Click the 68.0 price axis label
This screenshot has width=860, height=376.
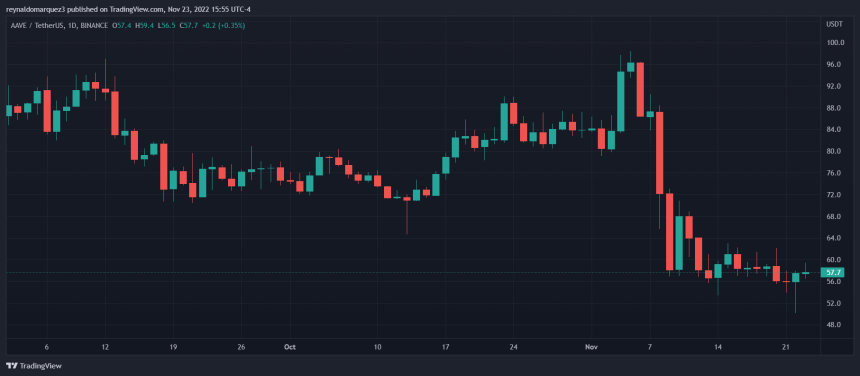[834, 217]
